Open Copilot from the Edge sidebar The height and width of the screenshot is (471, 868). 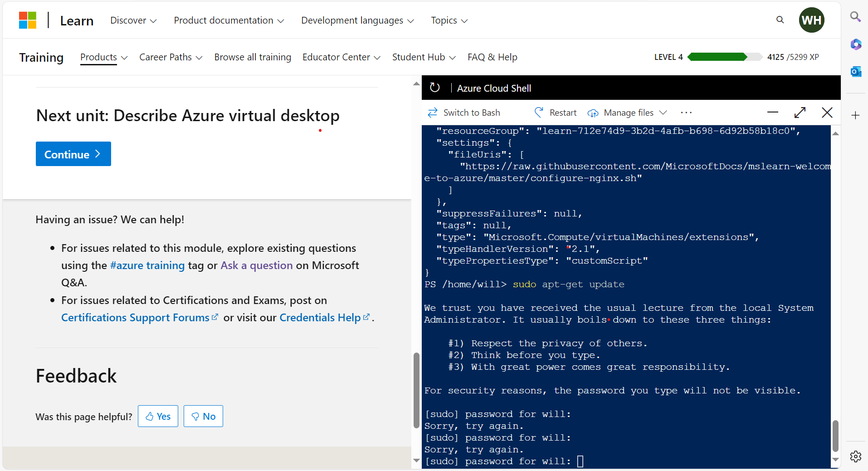[x=856, y=44]
